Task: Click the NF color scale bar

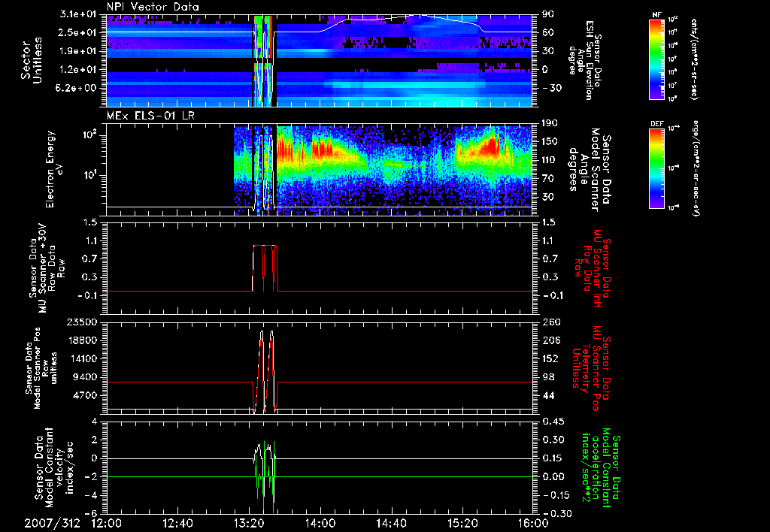Action: coord(657,59)
